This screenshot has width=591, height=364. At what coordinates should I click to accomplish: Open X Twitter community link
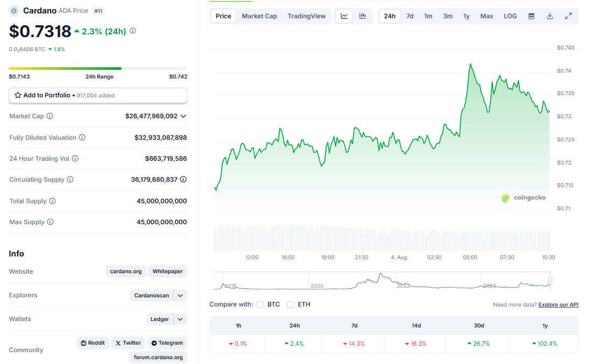tap(128, 343)
